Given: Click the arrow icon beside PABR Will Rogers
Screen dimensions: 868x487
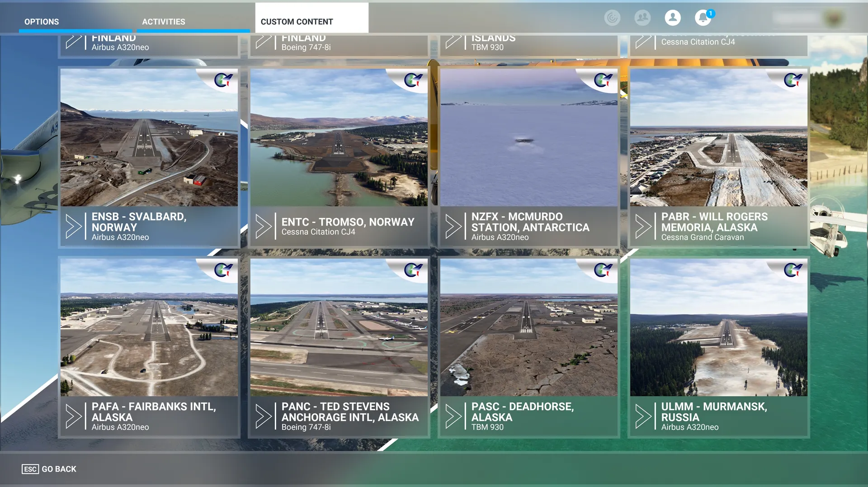Looking at the screenshot, I should (643, 226).
